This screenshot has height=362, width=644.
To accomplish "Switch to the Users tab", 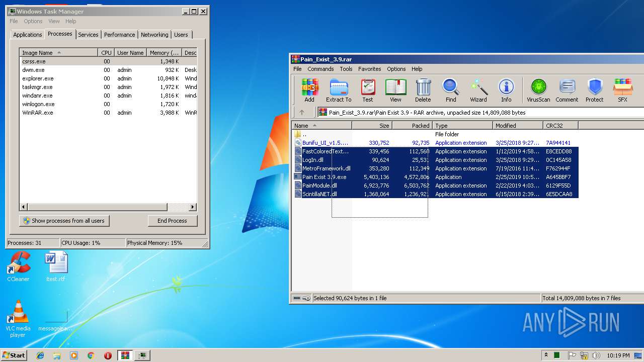I will [181, 35].
